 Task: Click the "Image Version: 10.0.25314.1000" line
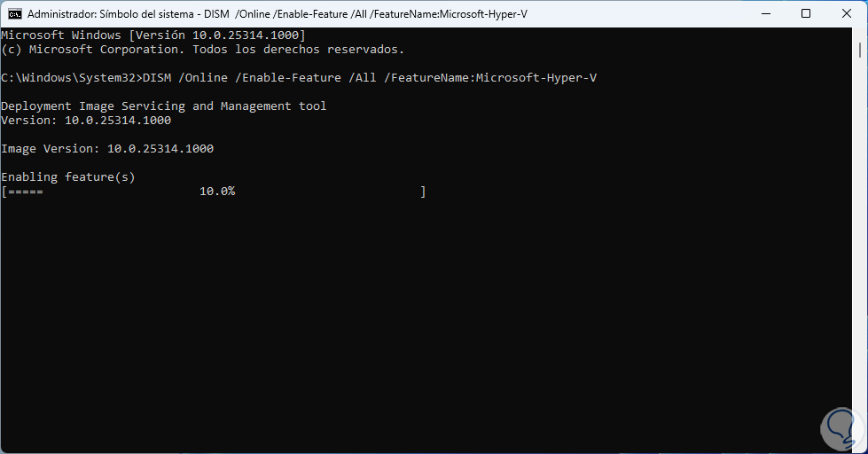click(107, 149)
